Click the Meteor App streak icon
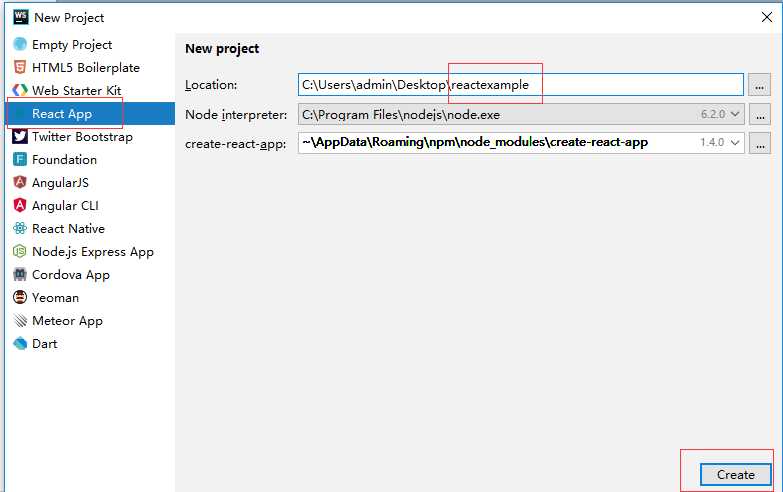The image size is (783, 492). coord(20,320)
